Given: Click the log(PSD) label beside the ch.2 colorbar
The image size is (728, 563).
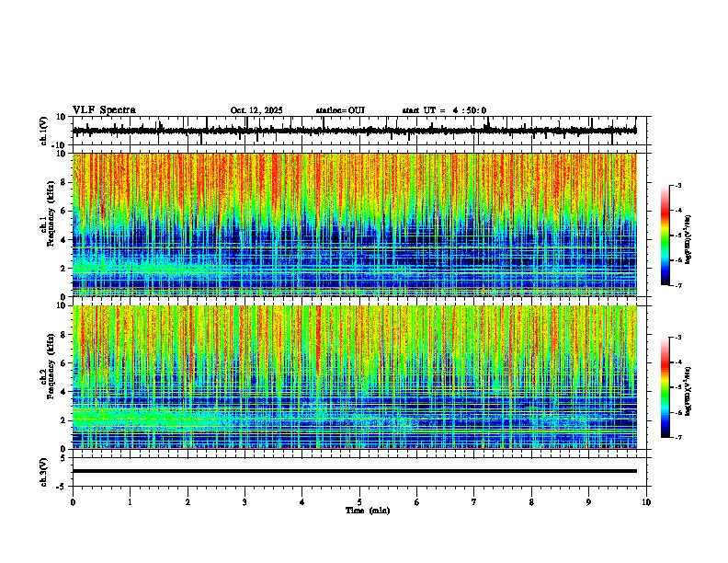Looking at the screenshot, I should 688,391.
